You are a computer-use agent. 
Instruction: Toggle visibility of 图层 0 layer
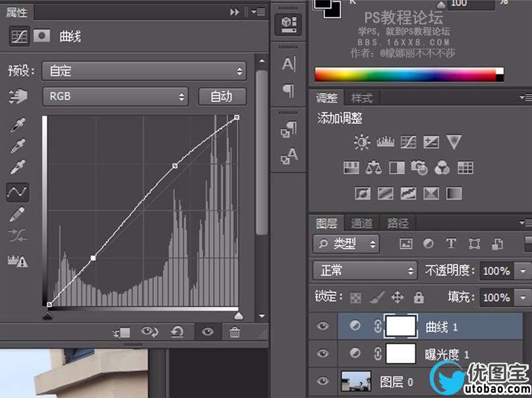(322, 381)
